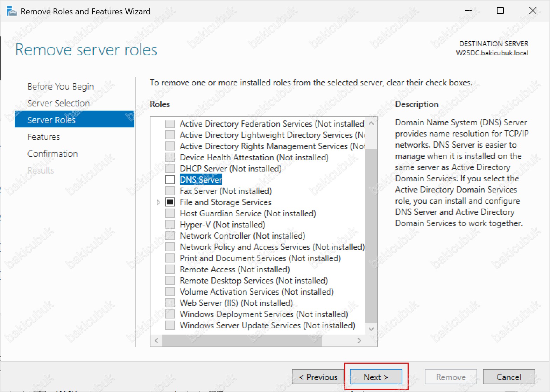
Task: Click the horizontal scrollbar thumb in roles list
Action: point(242,341)
